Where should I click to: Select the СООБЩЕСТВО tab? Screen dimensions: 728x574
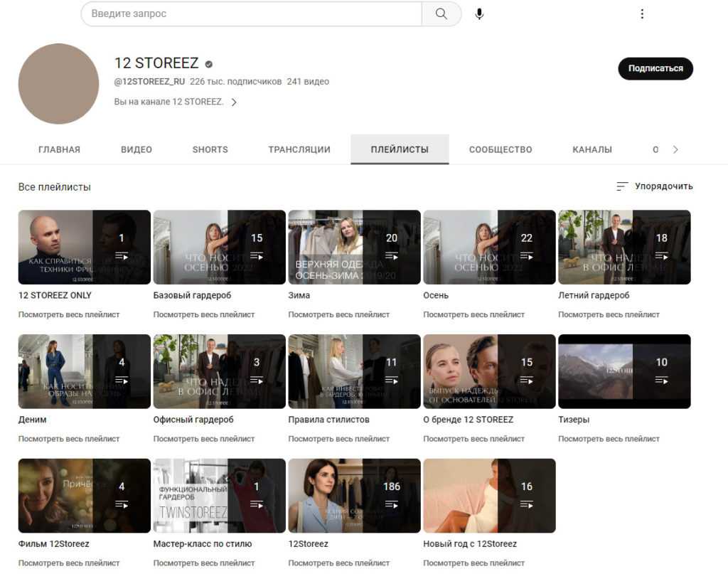pos(500,150)
